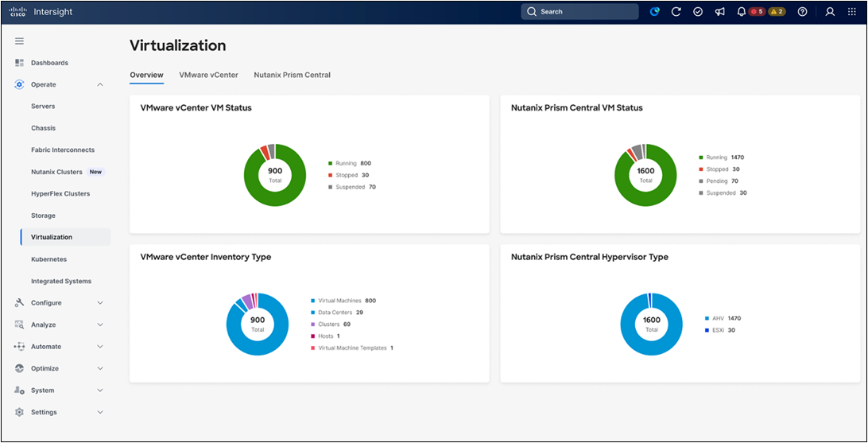Switch to the Nutanix Prism Central tab

coord(293,75)
